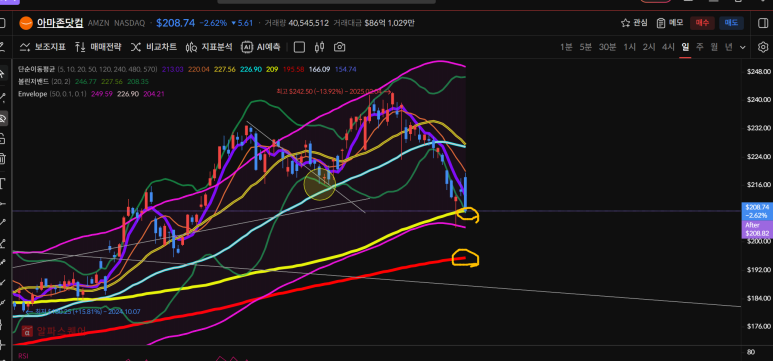This screenshot has height=361, width=773.
Task: Click the 204.21 Envelope lower value
Action: (154, 94)
